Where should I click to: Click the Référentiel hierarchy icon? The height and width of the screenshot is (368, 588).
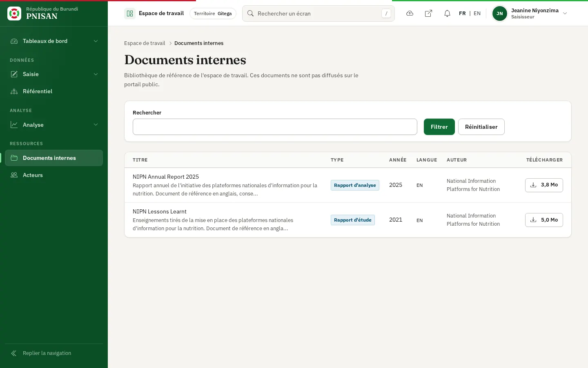pos(14,91)
